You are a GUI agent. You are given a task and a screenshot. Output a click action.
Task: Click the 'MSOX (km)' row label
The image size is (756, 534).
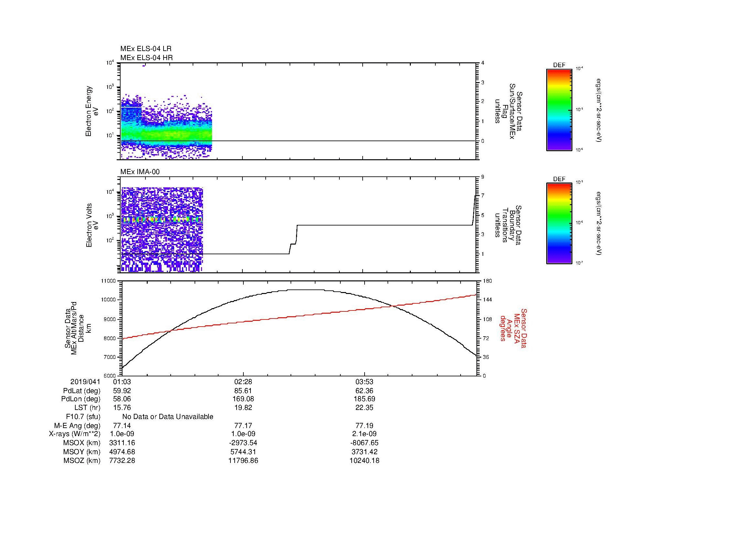click(82, 443)
